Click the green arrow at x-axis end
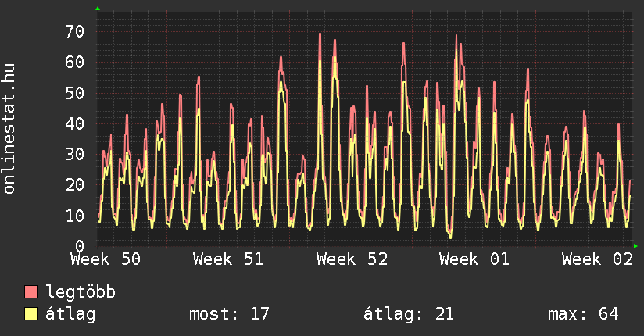This screenshot has height=336, width=644. pyautogui.click(x=635, y=246)
